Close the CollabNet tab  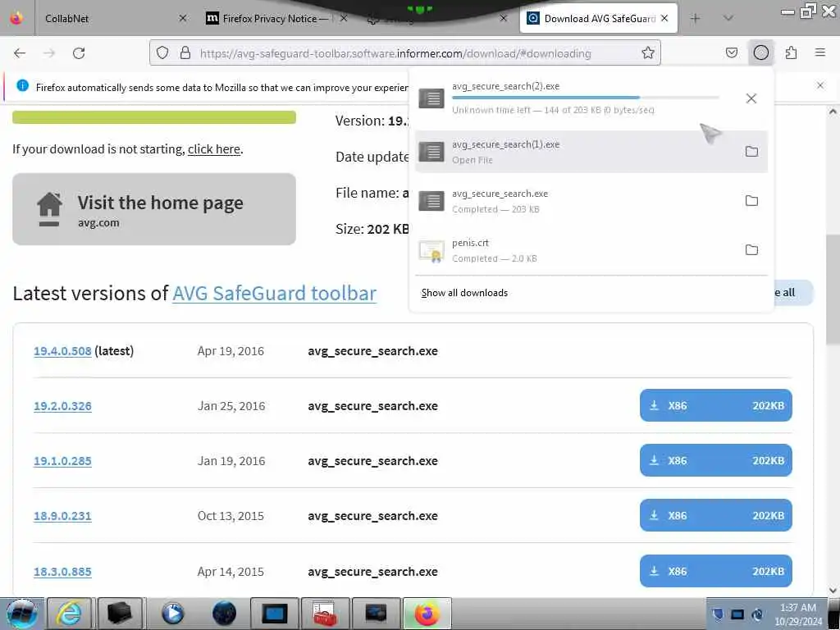pyautogui.click(x=183, y=18)
